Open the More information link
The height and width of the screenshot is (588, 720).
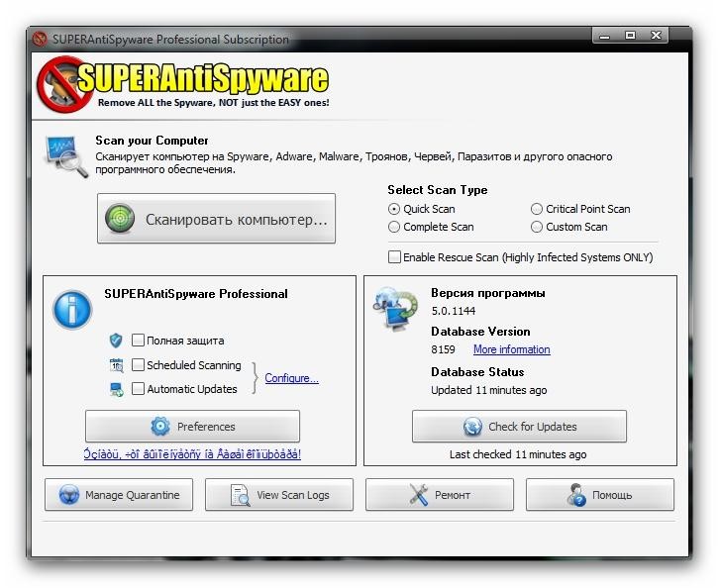(x=512, y=349)
